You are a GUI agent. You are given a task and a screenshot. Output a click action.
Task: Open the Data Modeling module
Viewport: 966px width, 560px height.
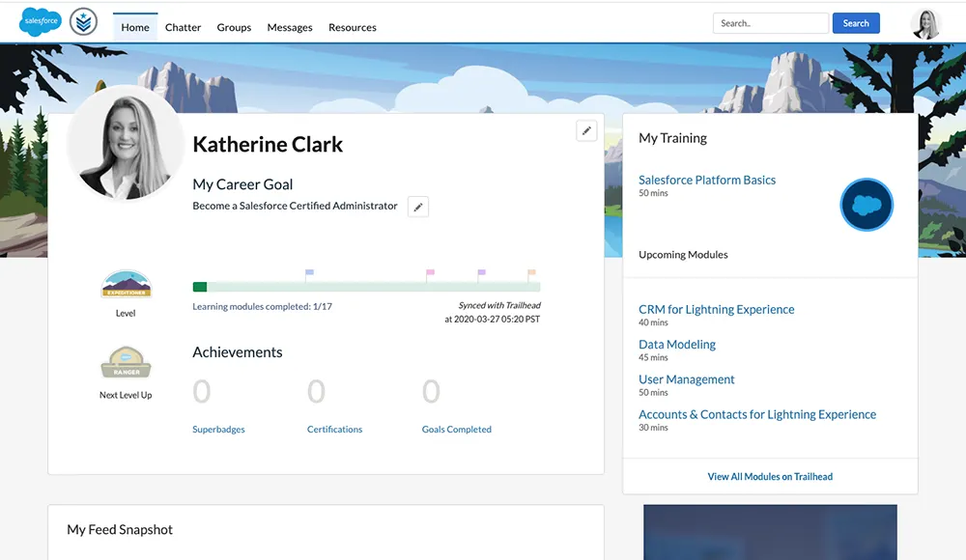click(677, 345)
